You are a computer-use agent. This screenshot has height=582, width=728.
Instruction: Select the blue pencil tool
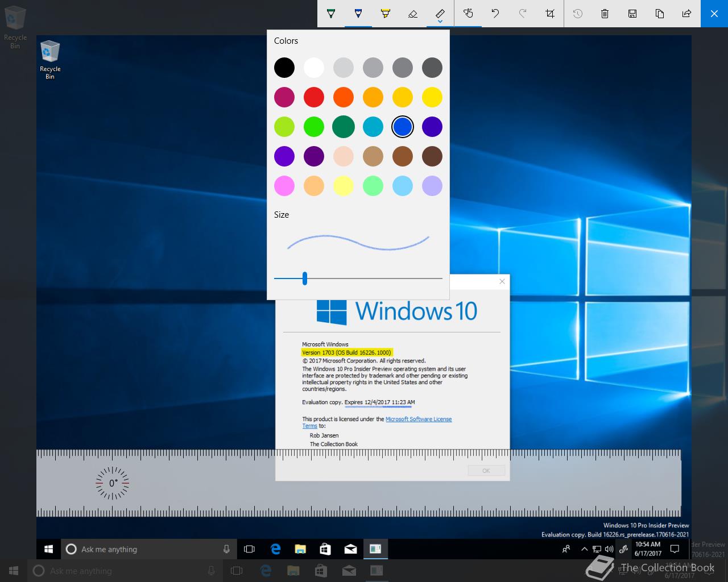(x=358, y=14)
